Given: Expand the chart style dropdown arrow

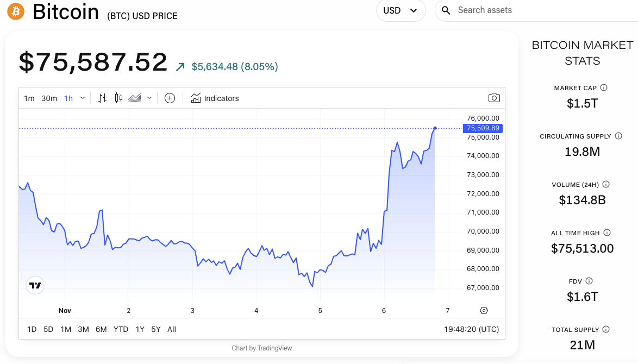Looking at the screenshot, I should [x=149, y=98].
